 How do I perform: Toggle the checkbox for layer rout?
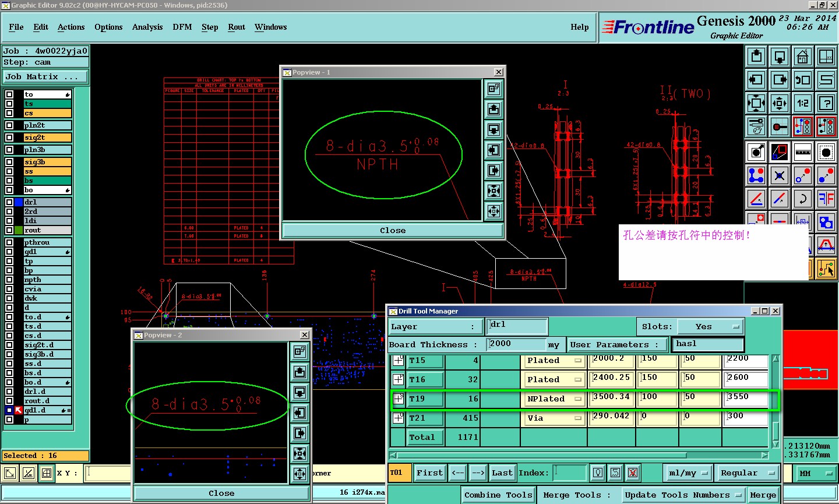point(9,230)
